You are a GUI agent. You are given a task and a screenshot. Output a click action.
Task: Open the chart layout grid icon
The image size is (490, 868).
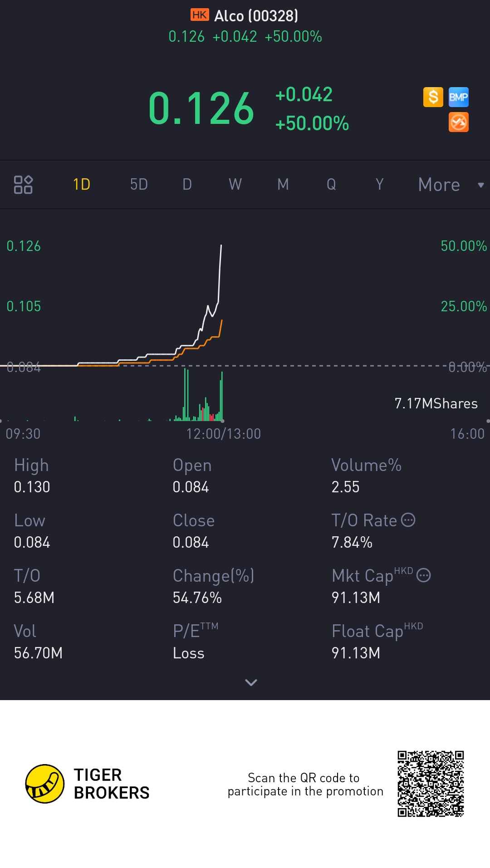tap(23, 185)
